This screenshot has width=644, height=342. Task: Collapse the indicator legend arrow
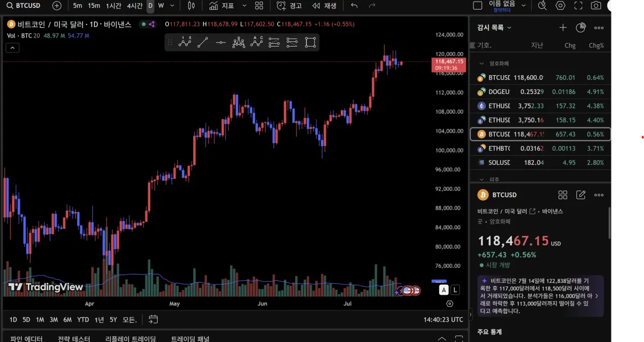pyautogui.click(x=12, y=47)
